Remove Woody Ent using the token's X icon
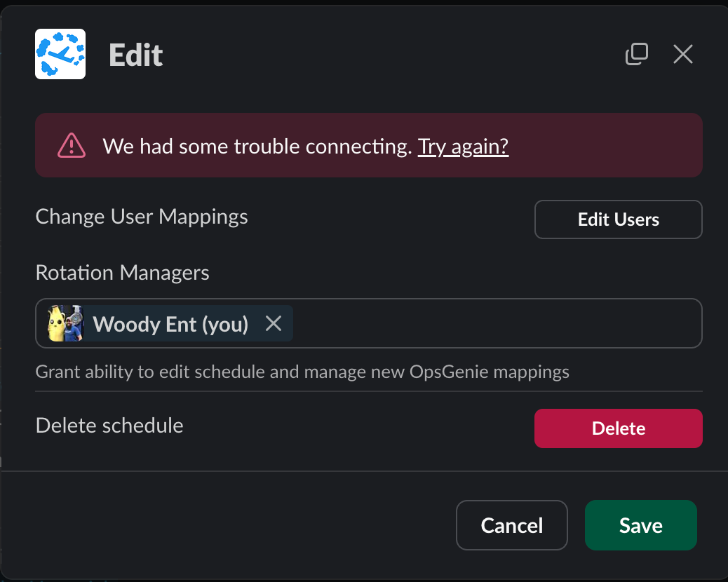Screen dimensions: 728x582 274,323
